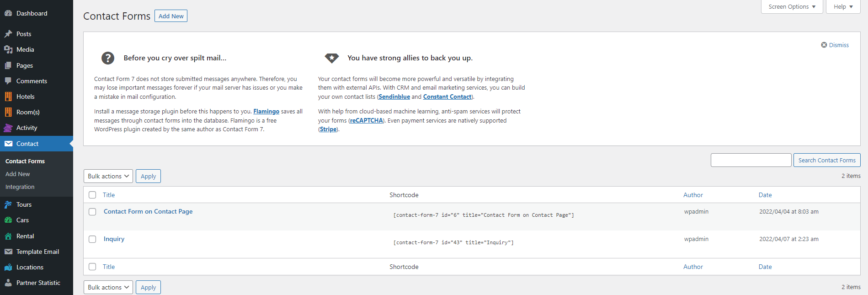
Task: Open Contact Form on Contact Page title
Action: [148, 211]
